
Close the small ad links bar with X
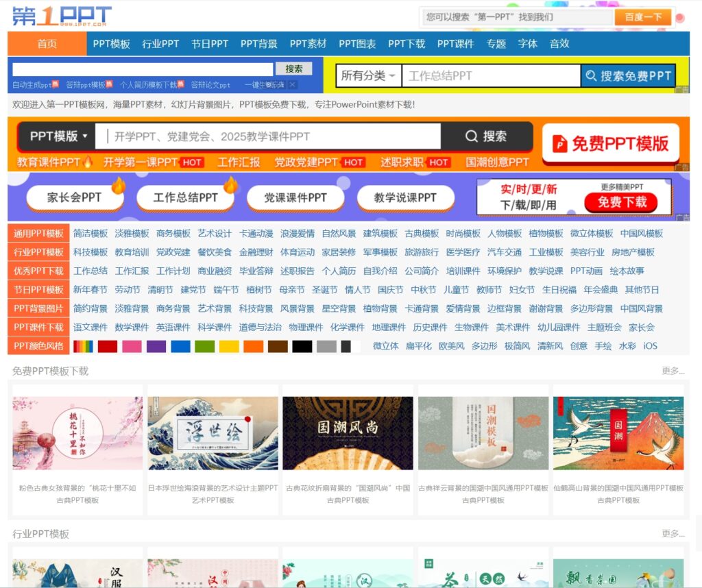click(x=292, y=85)
